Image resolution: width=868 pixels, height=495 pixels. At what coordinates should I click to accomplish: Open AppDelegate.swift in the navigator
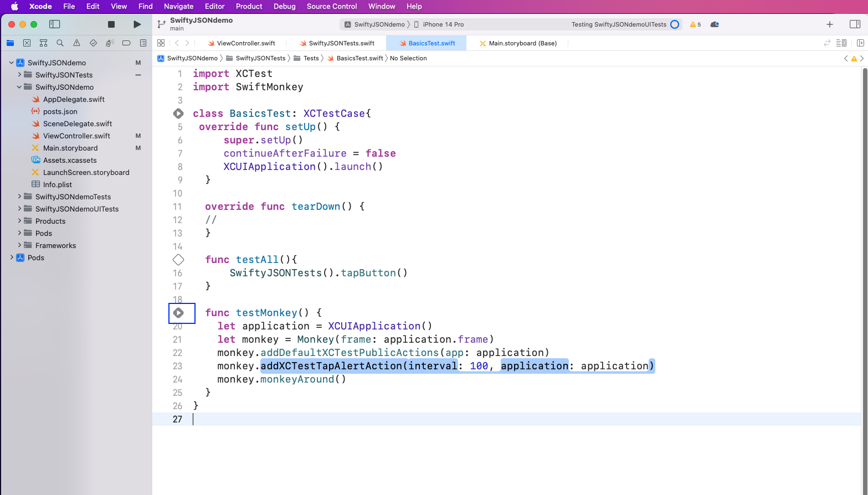74,99
